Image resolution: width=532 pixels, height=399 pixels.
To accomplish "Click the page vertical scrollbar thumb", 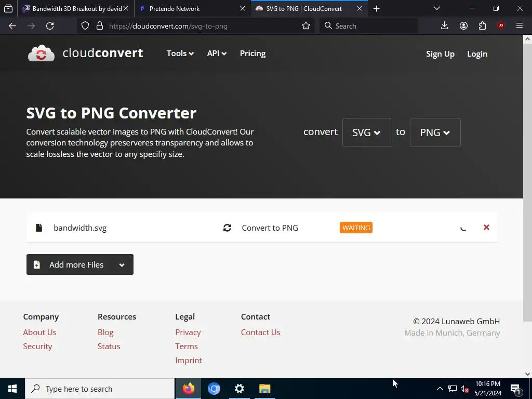I will coord(527,182).
